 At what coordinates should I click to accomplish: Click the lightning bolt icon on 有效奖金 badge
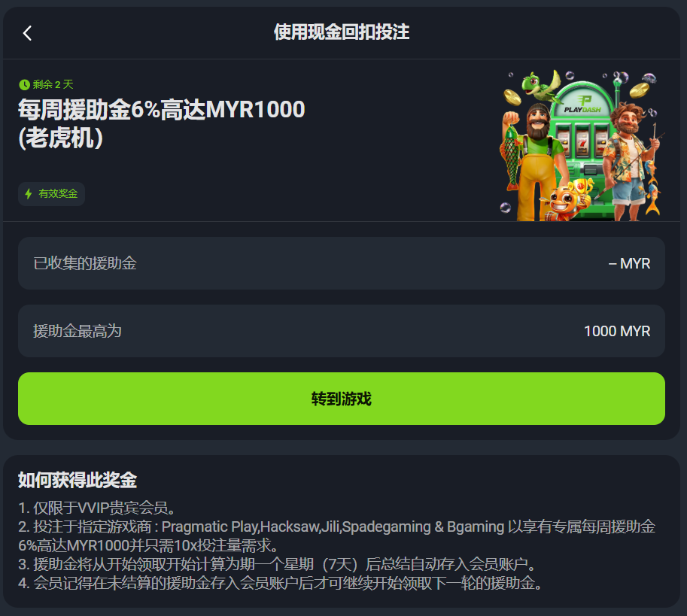(x=29, y=193)
